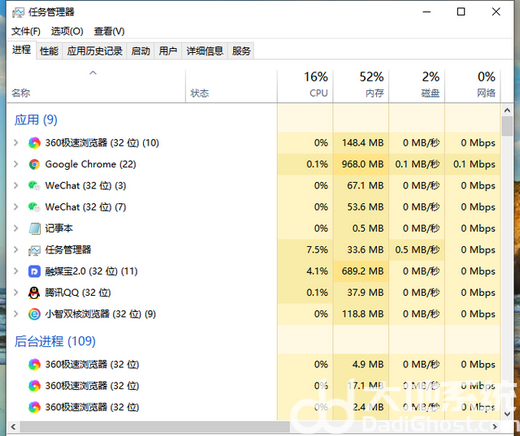Sort by the 2% 磁盘 column header

pos(417,85)
